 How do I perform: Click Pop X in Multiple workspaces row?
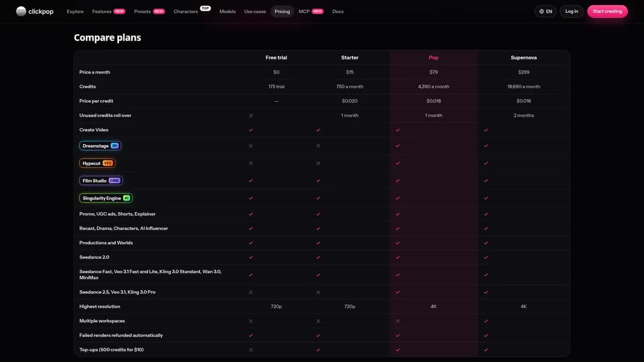(x=398, y=321)
